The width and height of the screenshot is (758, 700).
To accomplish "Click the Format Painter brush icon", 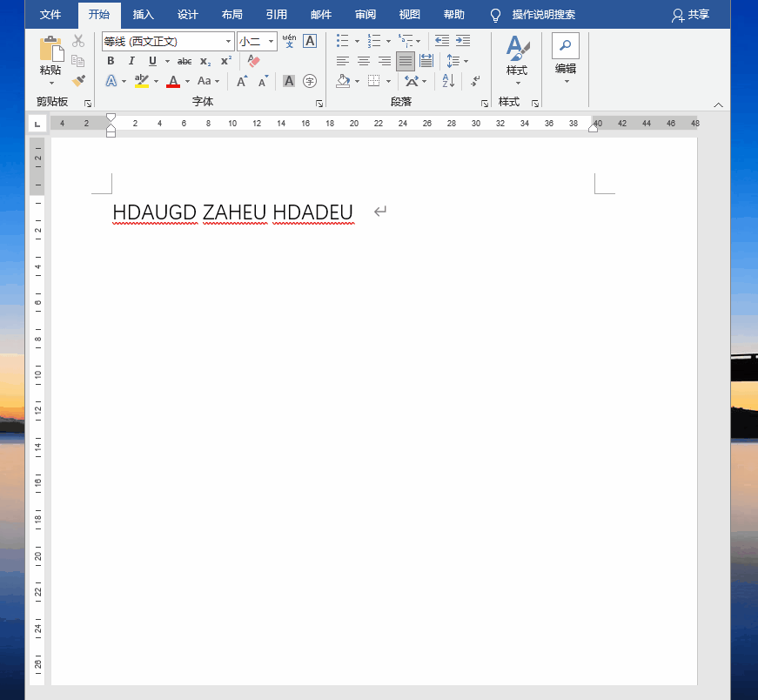I will click(x=78, y=81).
